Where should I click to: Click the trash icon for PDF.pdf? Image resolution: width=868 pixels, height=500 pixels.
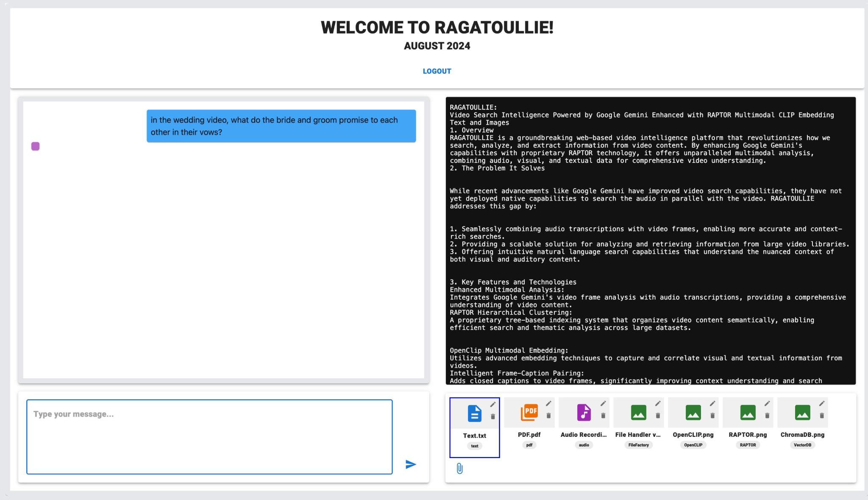click(x=548, y=416)
